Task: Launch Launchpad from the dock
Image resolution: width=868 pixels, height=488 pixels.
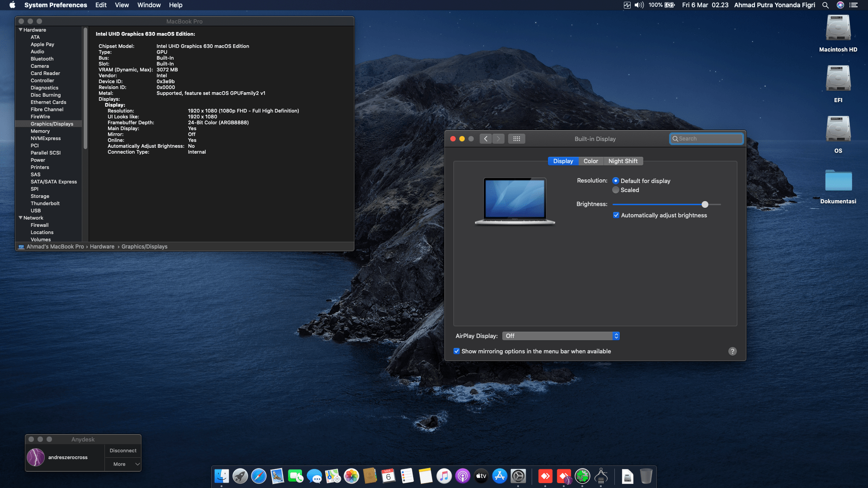Action: [240, 476]
